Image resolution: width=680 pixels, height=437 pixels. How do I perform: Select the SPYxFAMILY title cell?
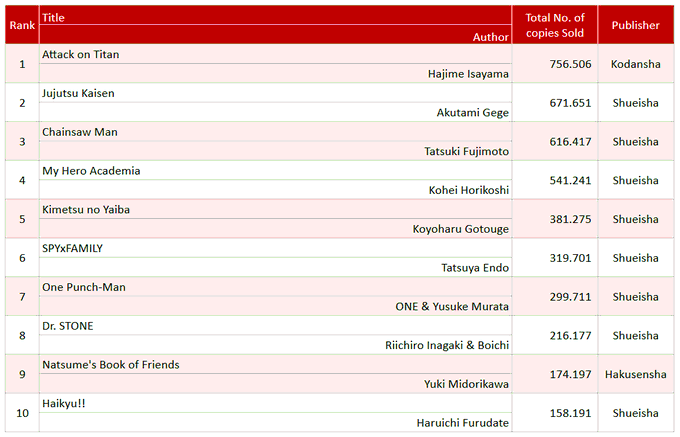click(275, 248)
